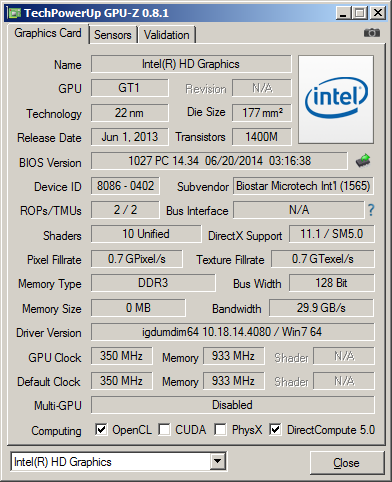Click the Driver Version field
This screenshot has width=392, height=482.
pos(232,332)
